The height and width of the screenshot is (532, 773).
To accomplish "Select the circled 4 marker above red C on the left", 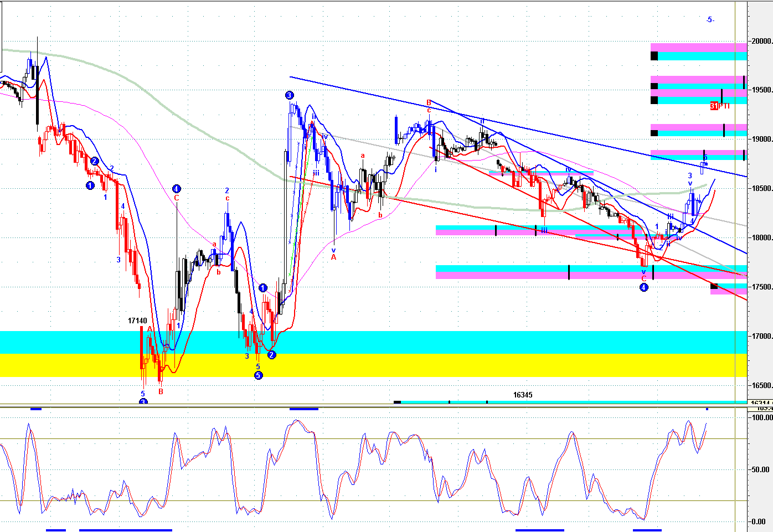I will [176, 188].
